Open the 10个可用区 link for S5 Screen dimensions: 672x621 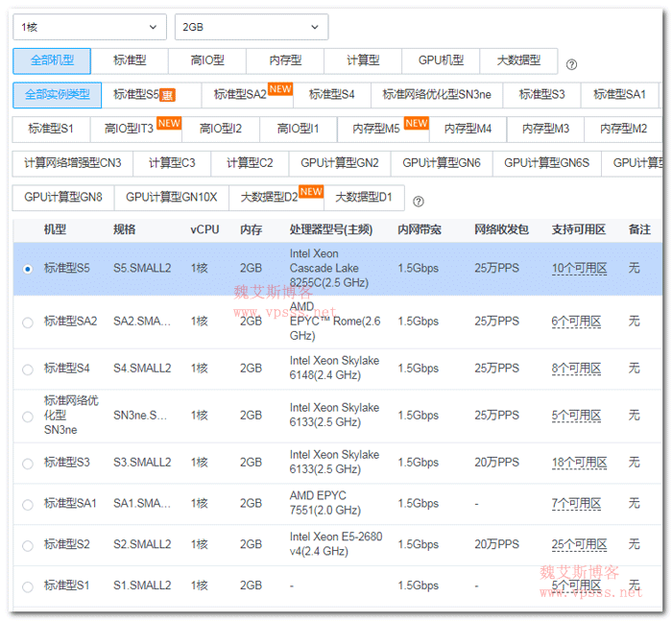(578, 269)
